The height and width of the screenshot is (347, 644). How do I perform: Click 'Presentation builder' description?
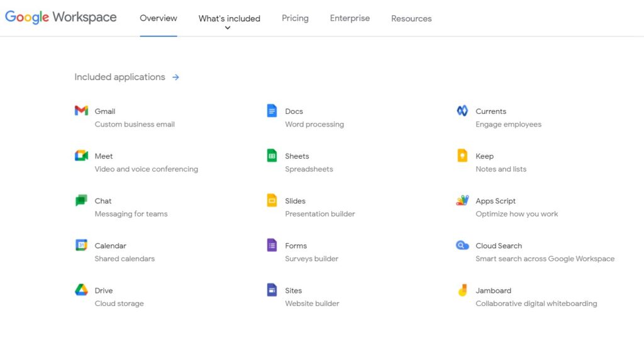pyautogui.click(x=320, y=213)
